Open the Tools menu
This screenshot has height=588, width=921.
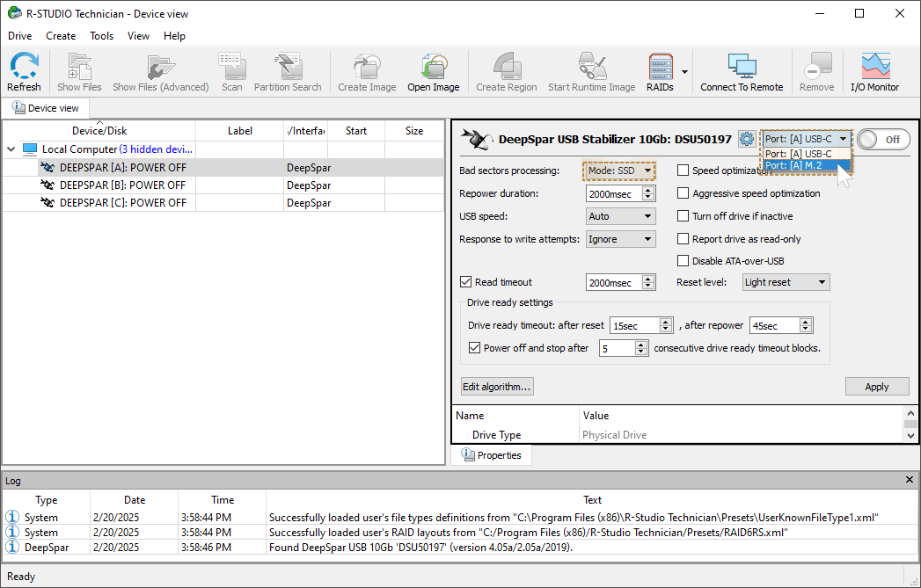pyautogui.click(x=102, y=36)
